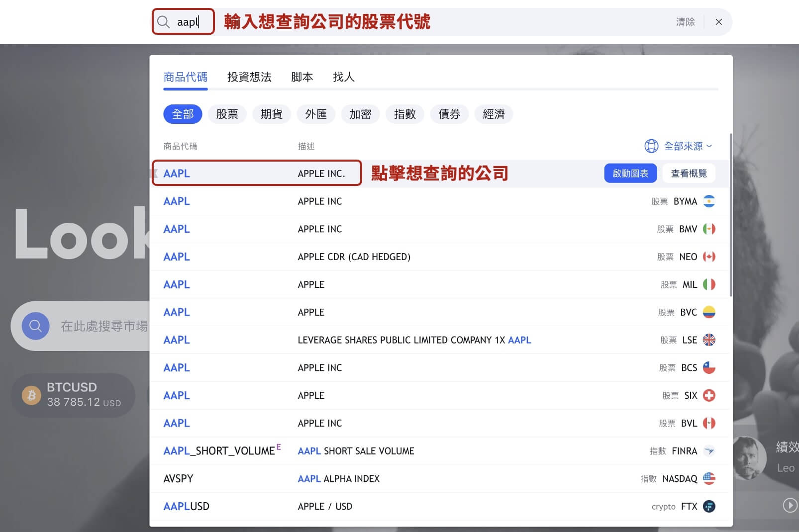Click the US flag icon for NASDAQ
Image resolution: width=799 pixels, height=532 pixels.
click(x=709, y=479)
